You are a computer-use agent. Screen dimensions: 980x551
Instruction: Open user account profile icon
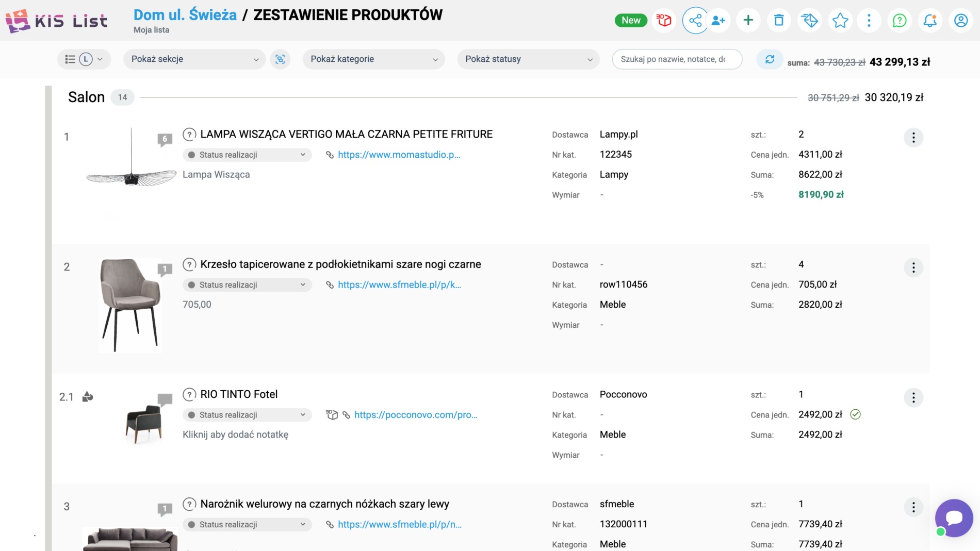[x=961, y=21]
